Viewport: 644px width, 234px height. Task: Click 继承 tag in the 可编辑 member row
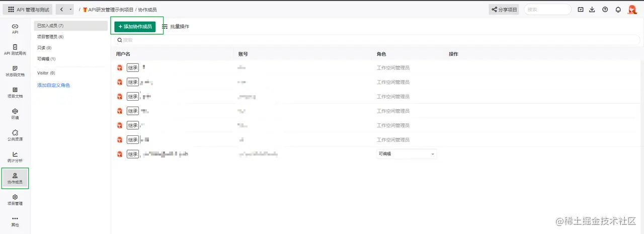tap(132, 154)
